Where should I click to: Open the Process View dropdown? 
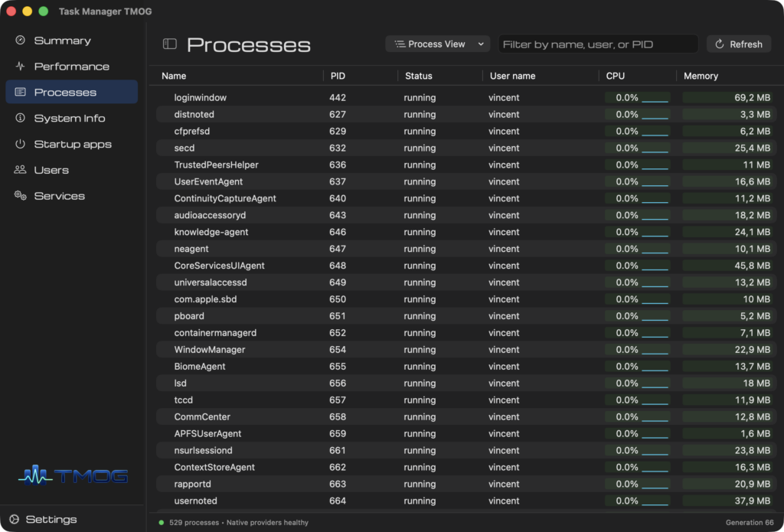click(437, 44)
